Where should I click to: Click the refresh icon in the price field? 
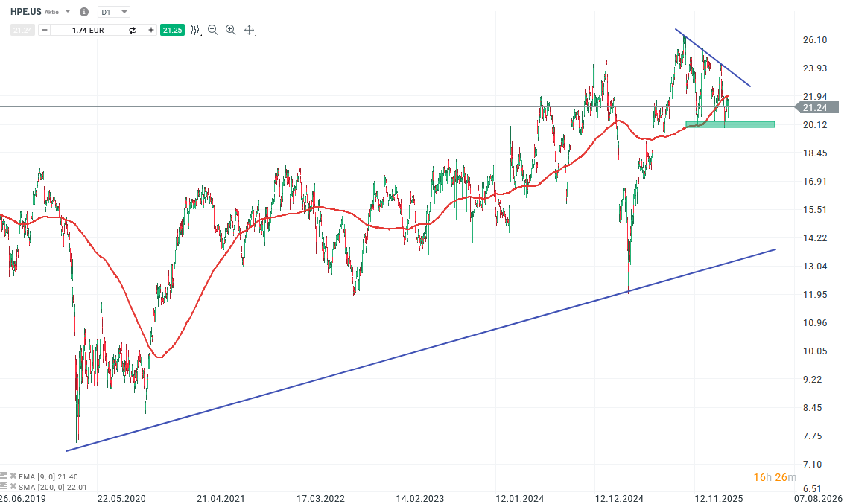point(133,30)
